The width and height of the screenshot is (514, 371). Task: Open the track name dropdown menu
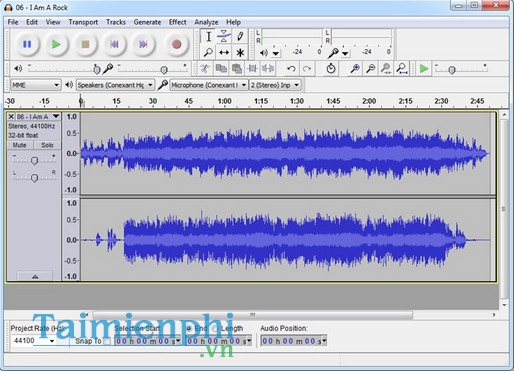[x=56, y=116]
